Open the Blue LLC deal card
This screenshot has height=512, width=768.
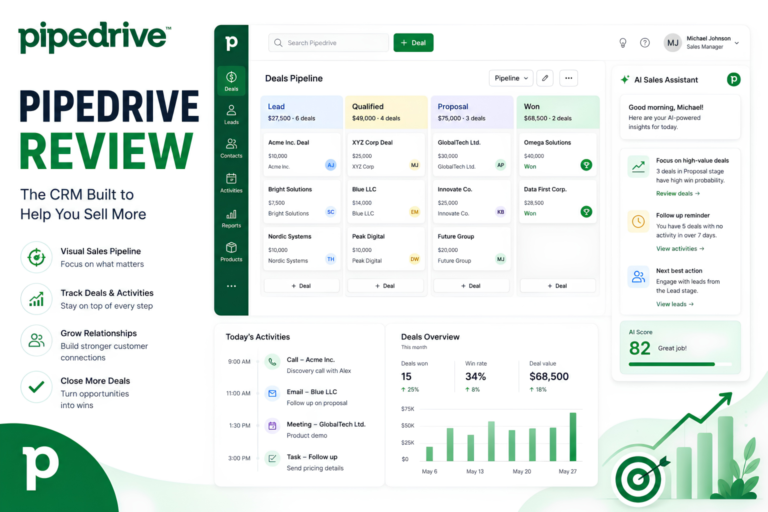[385, 202]
